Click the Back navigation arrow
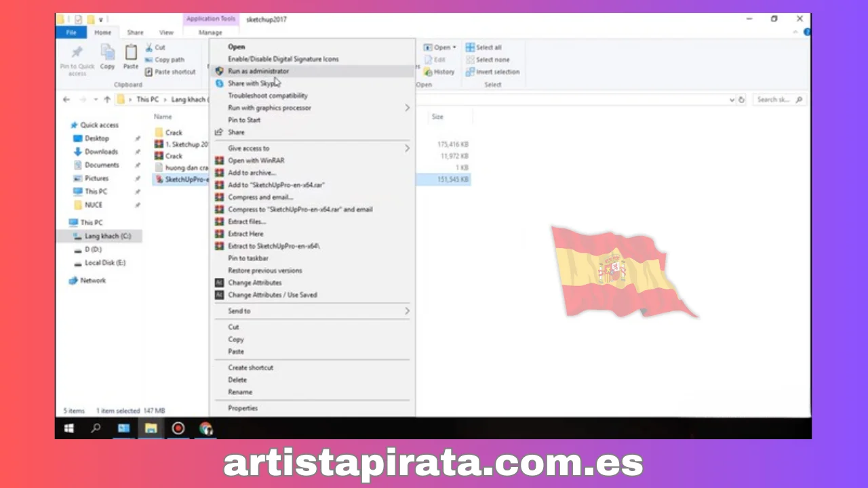The height and width of the screenshot is (488, 868). [x=66, y=100]
